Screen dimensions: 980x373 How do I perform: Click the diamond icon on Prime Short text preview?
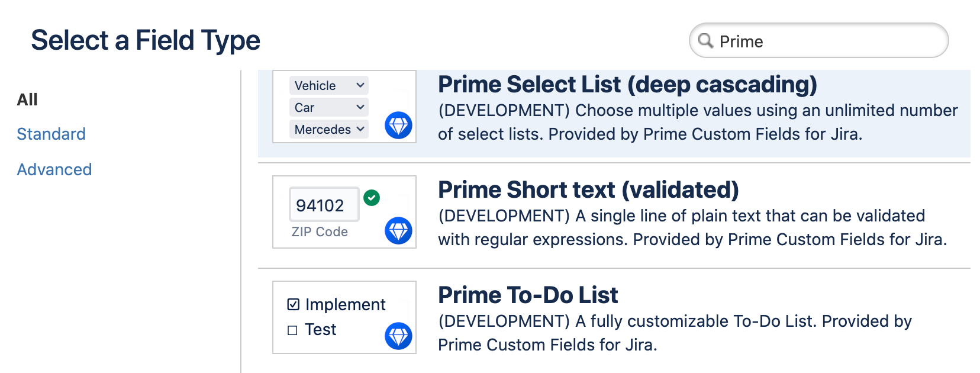click(x=398, y=231)
